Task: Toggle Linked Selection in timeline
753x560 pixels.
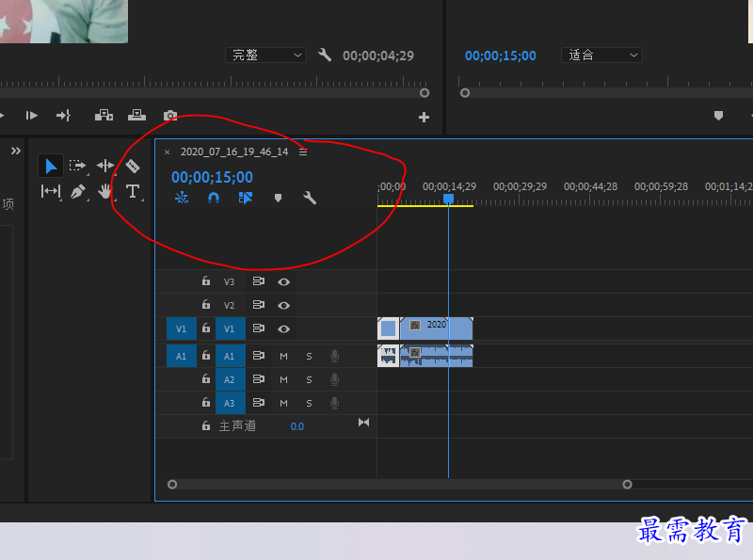Action: (246, 198)
